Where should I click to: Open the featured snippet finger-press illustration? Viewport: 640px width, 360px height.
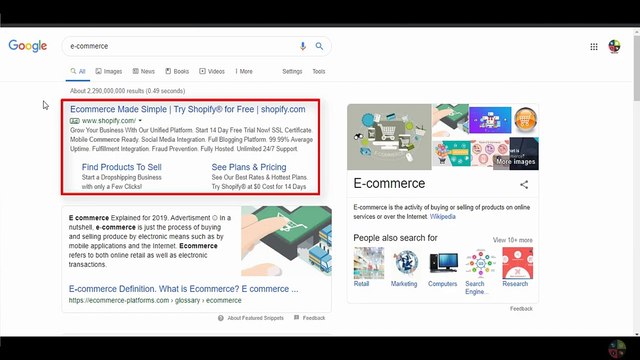(x=286, y=241)
